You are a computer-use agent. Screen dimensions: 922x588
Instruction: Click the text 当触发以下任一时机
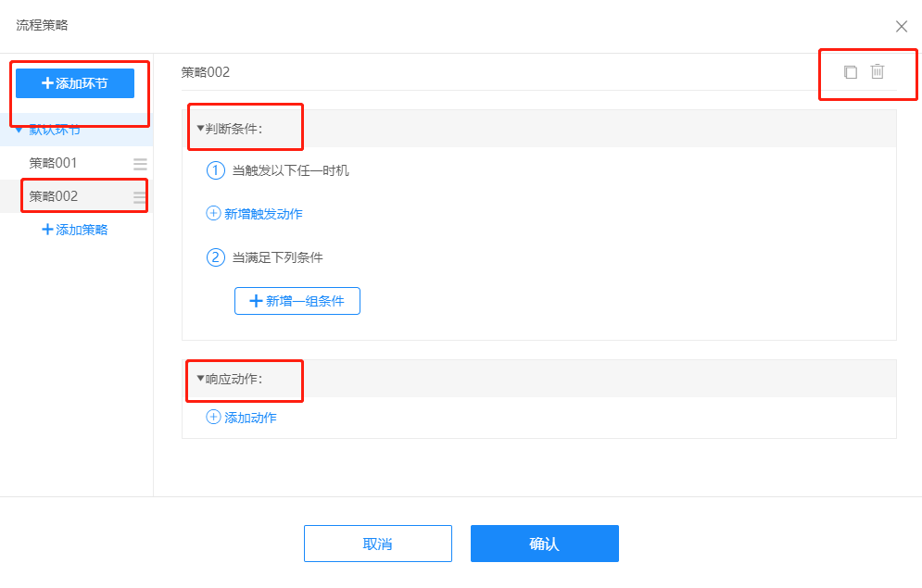pyautogui.click(x=290, y=170)
